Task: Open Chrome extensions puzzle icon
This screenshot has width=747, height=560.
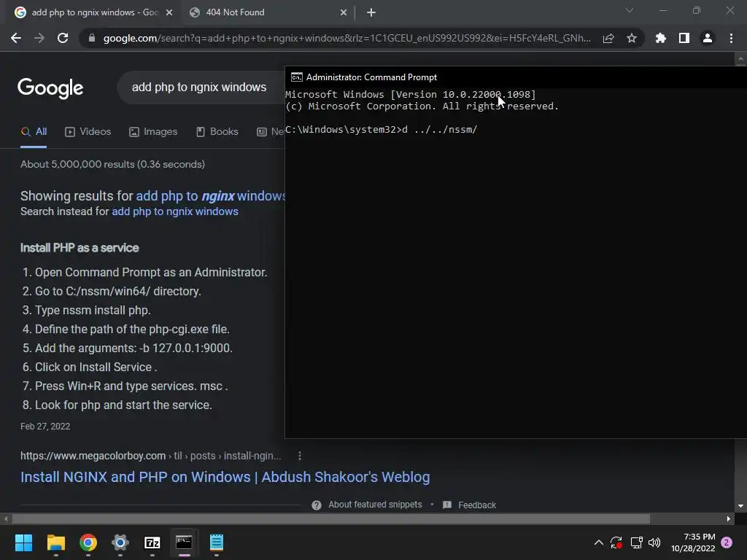Action: click(661, 38)
